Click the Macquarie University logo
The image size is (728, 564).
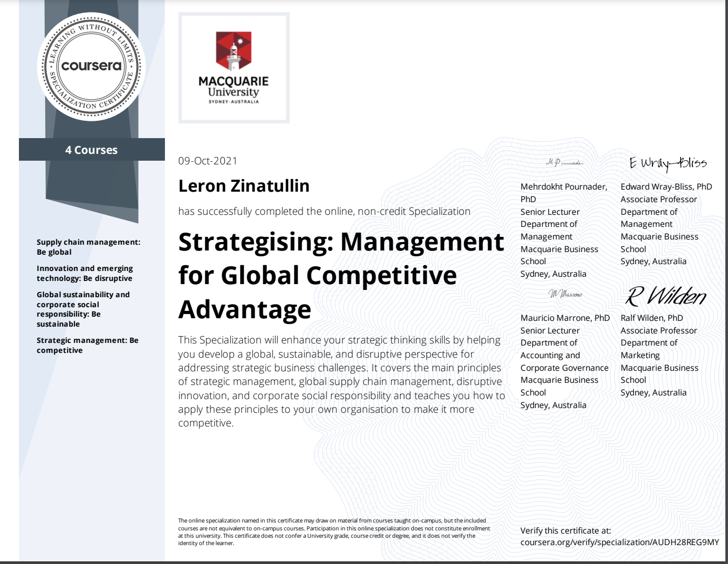234,68
